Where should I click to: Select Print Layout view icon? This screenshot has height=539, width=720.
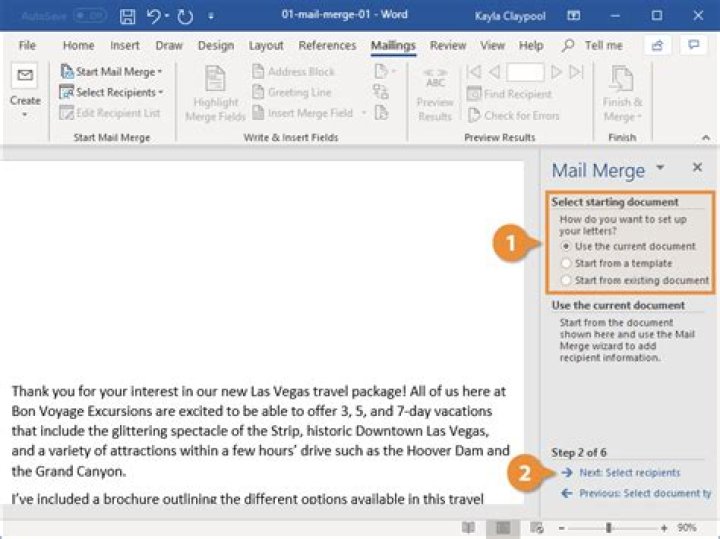tap(503, 527)
